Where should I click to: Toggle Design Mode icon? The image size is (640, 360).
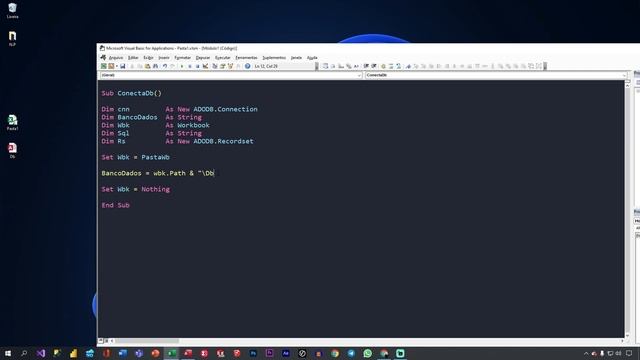point(205,66)
